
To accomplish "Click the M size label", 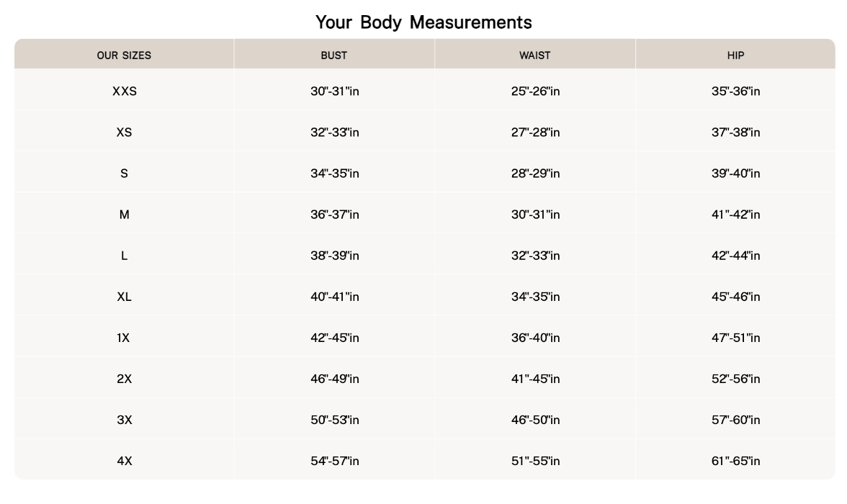I will (124, 215).
